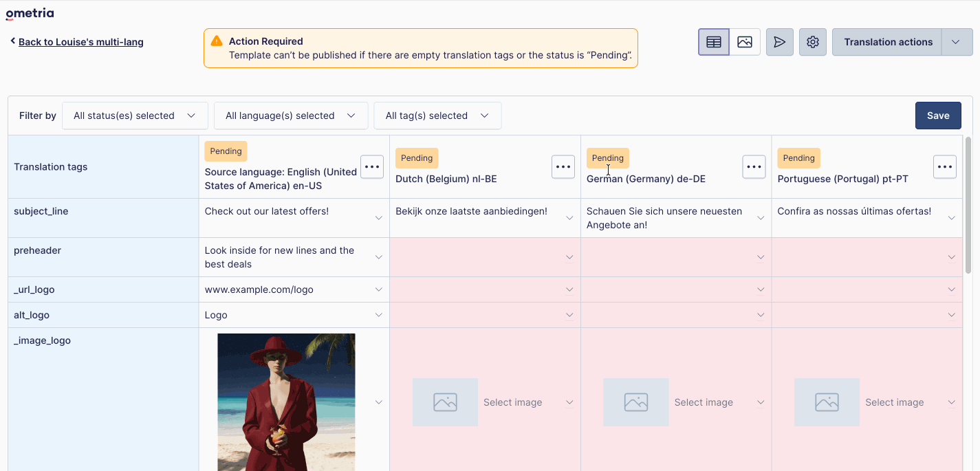Expand the Portuguese alt_logo cell chevron
Image resolution: width=980 pixels, height=471 pixels.
click(952, 315)
